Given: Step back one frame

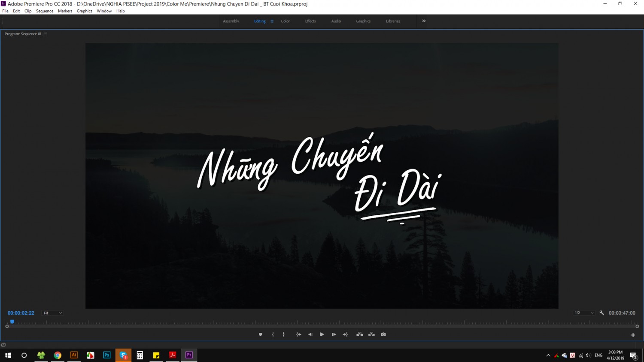Looking at the screenshot, I should coord(310,335).
